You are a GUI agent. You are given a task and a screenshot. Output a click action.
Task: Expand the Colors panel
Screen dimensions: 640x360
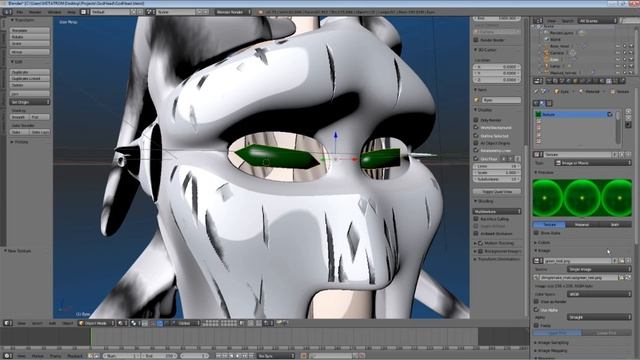click(543, 242)
